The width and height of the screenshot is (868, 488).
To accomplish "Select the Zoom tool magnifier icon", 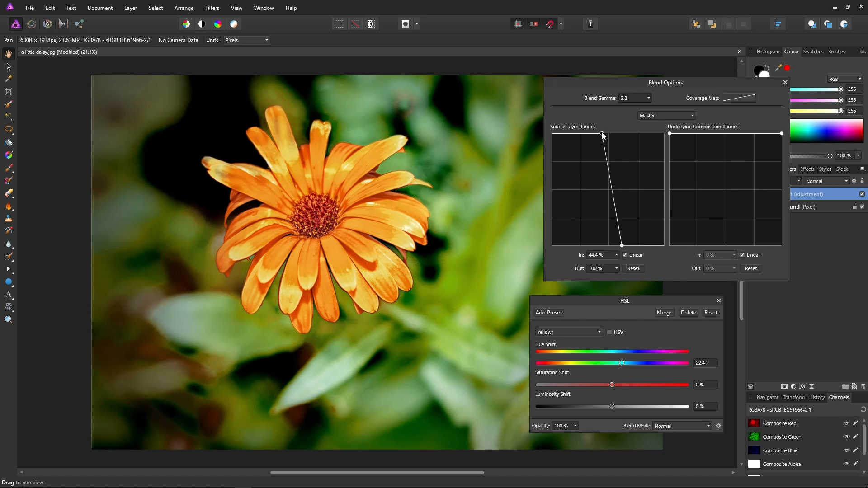I will [x=9, y=319].
